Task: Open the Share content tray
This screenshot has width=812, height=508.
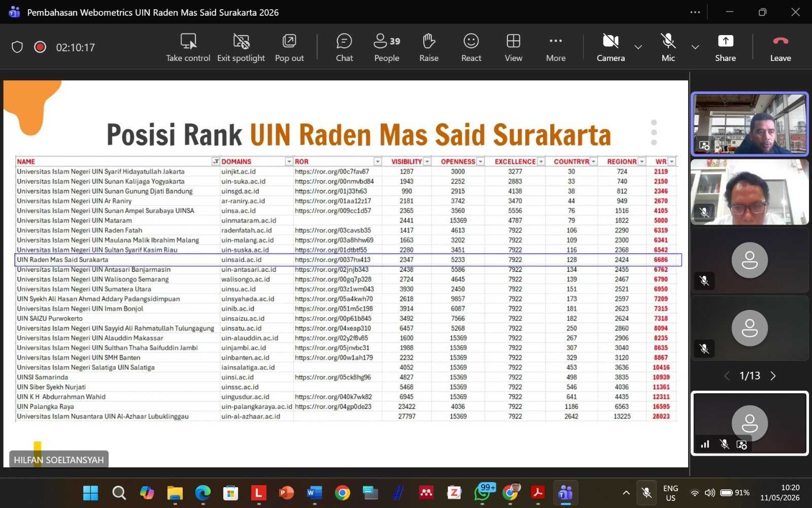Action: click(725, 48)
